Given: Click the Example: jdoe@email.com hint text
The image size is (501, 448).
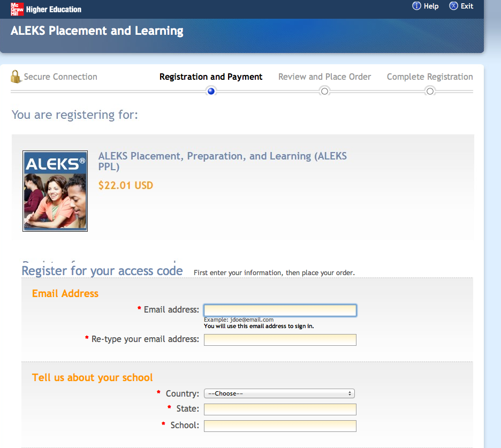Looking at the screenshot, I should pos(239,320).
